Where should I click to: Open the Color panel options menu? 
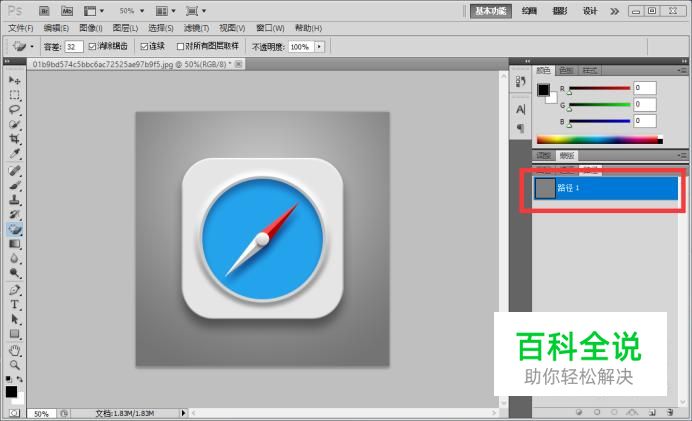682,71
